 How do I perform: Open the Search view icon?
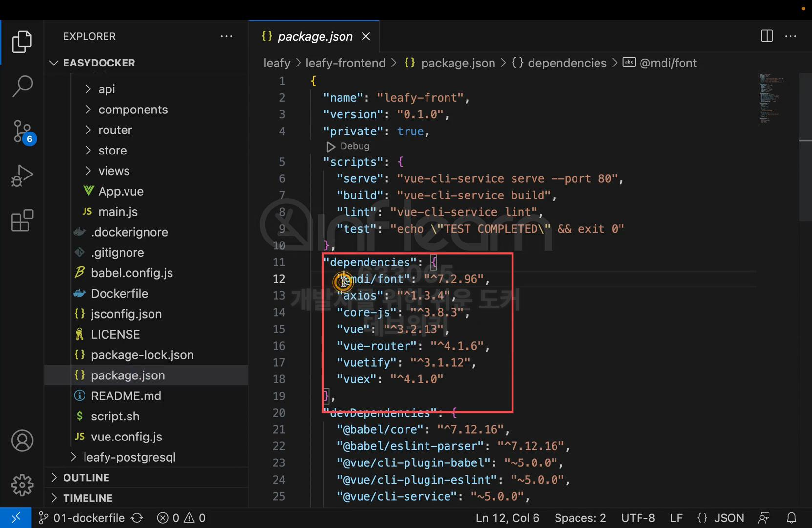(22, 86)
